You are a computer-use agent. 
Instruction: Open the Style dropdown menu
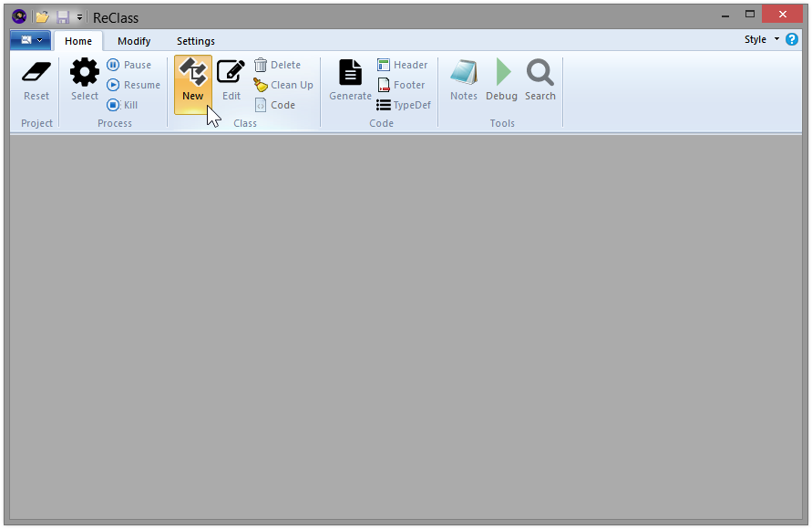[x=762, y=39]
